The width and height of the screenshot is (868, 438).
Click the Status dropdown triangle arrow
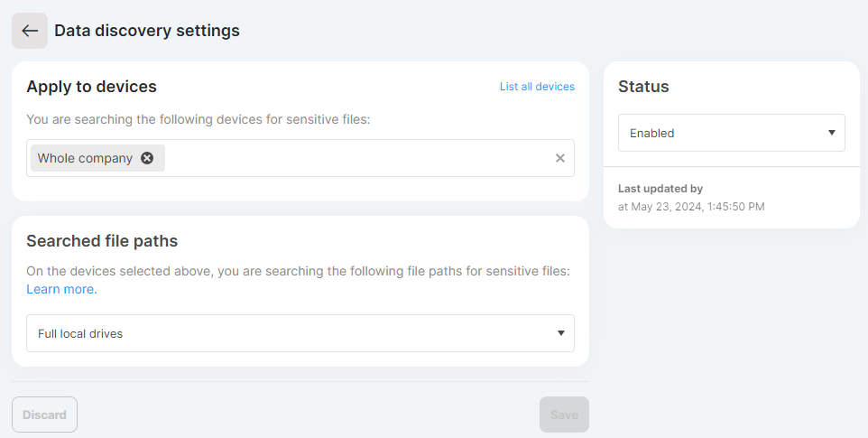point(832,133)
